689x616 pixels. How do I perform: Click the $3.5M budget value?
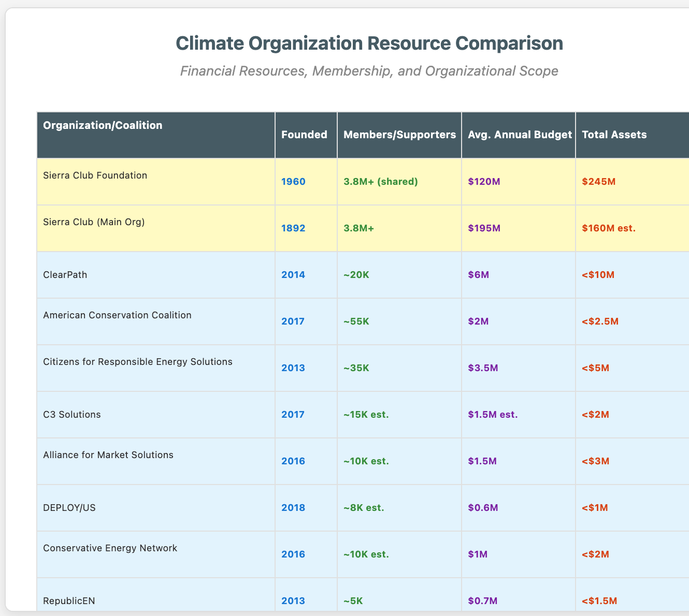[x=483, y=368]
